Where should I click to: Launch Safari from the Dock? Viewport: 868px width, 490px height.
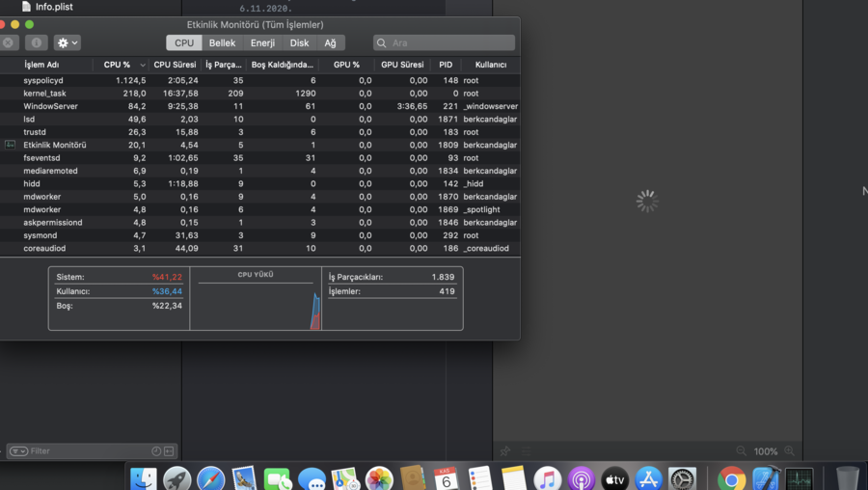pyautogui.click(x=211, y=478)
